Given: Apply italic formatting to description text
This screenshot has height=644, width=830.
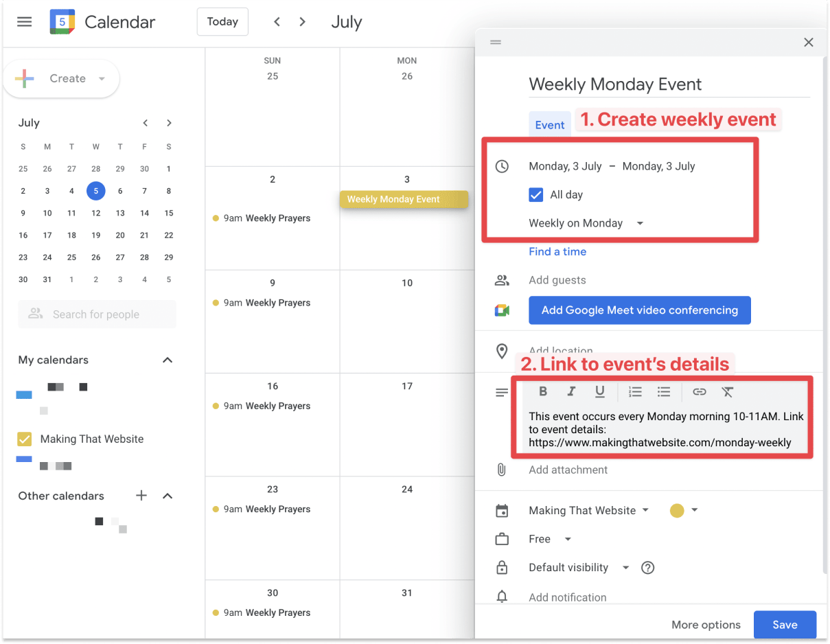Looking at the screenshot, I should (x=572, y=391).
